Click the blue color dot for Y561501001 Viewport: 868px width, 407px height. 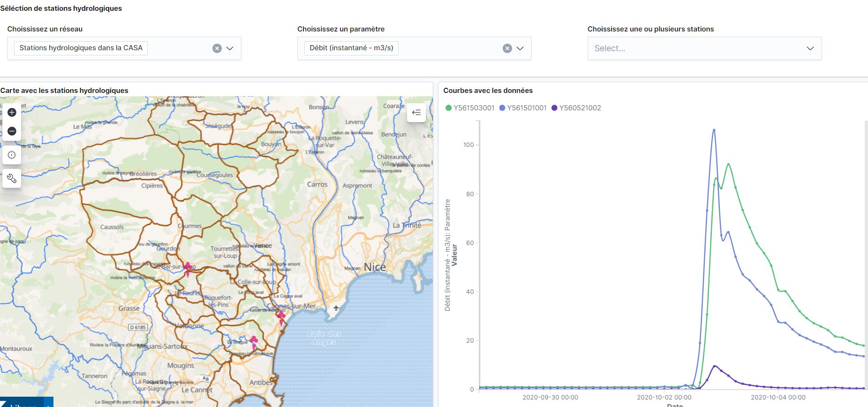pos(502,108)
